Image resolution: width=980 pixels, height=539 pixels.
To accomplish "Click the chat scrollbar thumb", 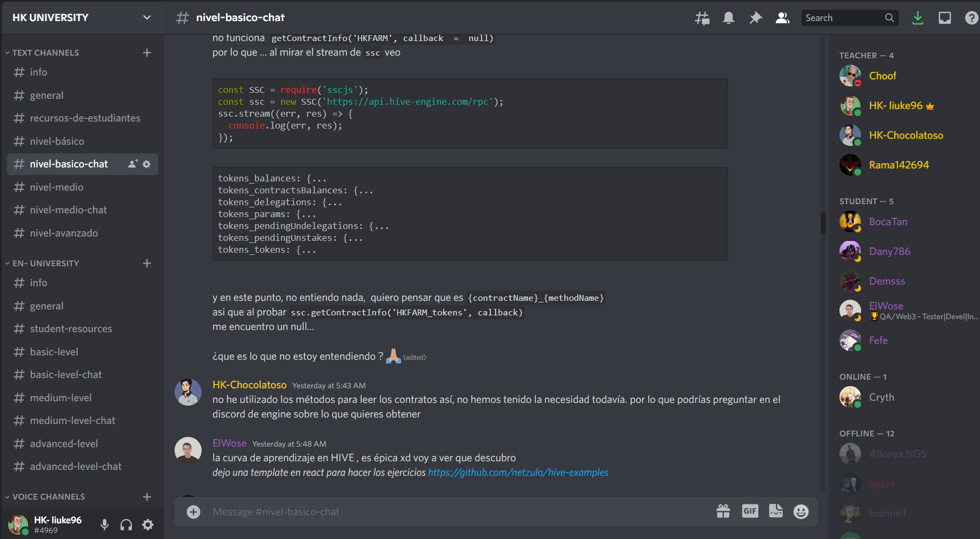I will pos(823,223).
